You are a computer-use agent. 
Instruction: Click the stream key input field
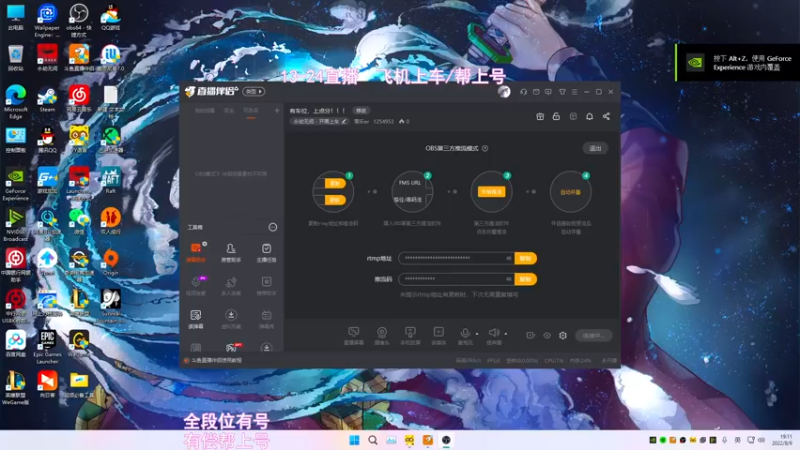point(456,279)
